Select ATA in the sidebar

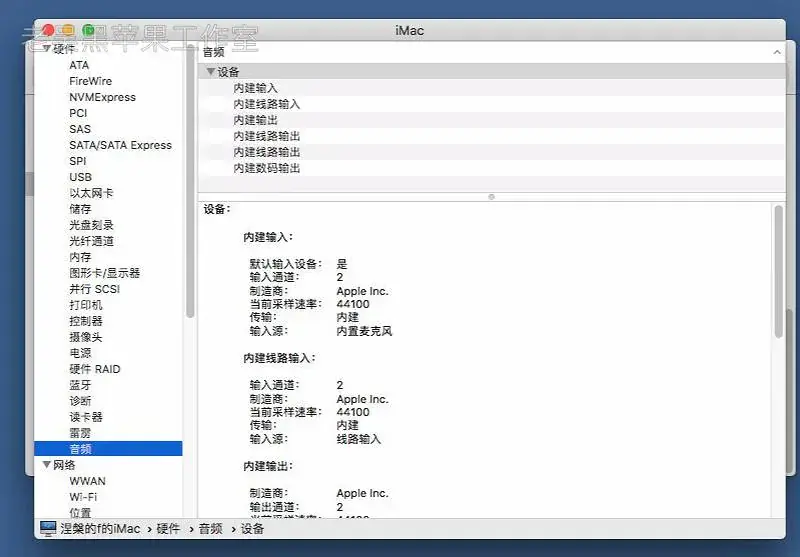(x=79, y=65)
